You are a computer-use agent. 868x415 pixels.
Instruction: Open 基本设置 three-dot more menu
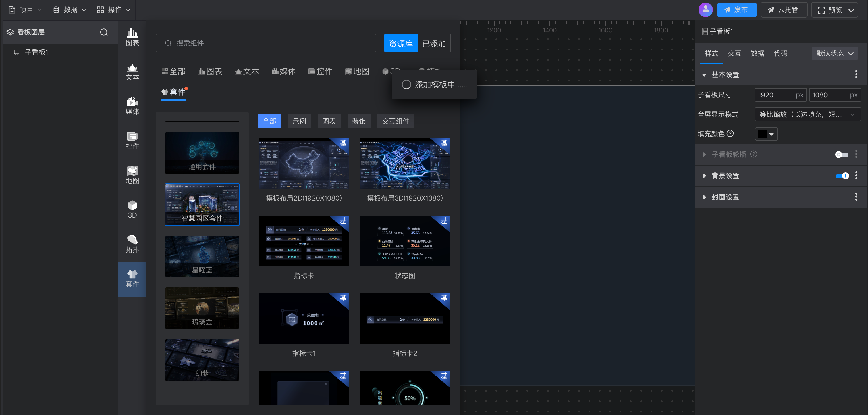(856, 74)
